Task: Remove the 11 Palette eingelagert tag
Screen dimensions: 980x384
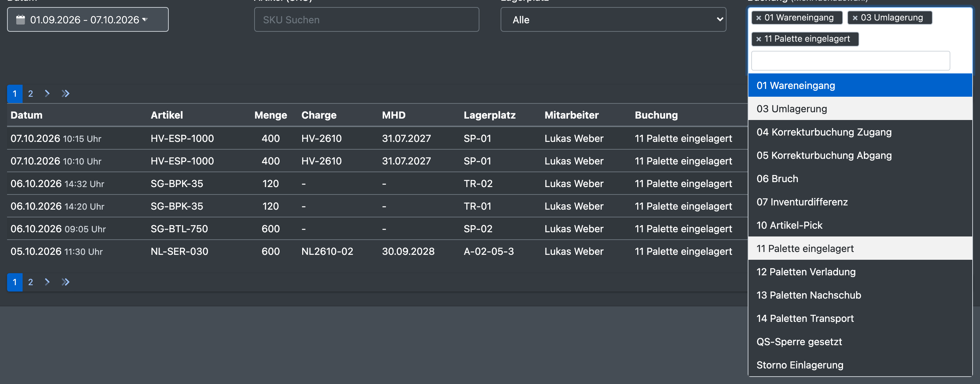Action: [759, 39]
